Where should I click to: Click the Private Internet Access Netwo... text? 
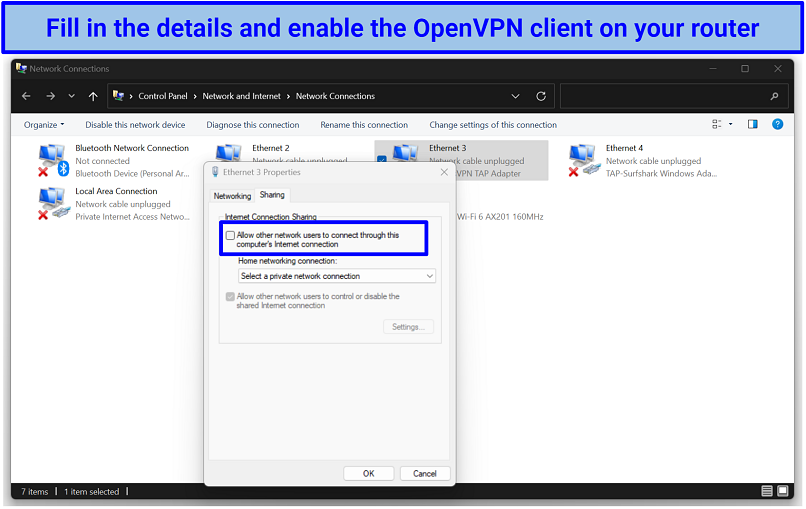pos(132,217)
